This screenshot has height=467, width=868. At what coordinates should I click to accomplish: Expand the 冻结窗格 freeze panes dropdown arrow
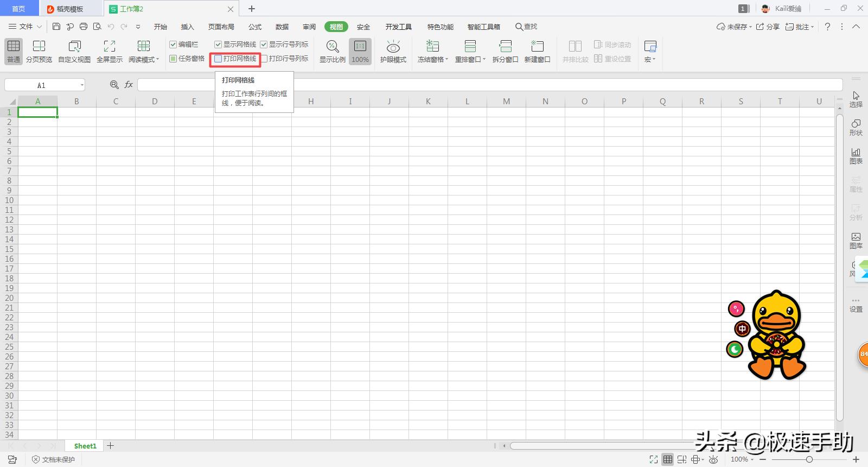(447, 60)
